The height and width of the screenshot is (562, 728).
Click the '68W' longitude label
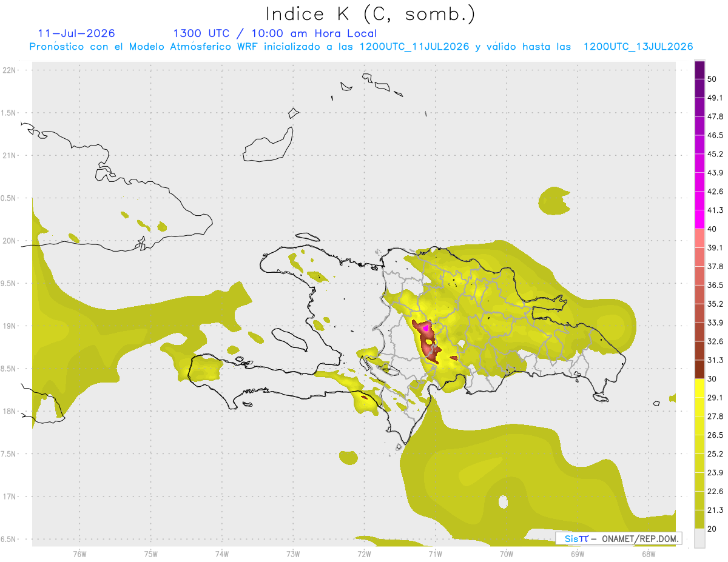pyautogui.click(x=649, y=555)
